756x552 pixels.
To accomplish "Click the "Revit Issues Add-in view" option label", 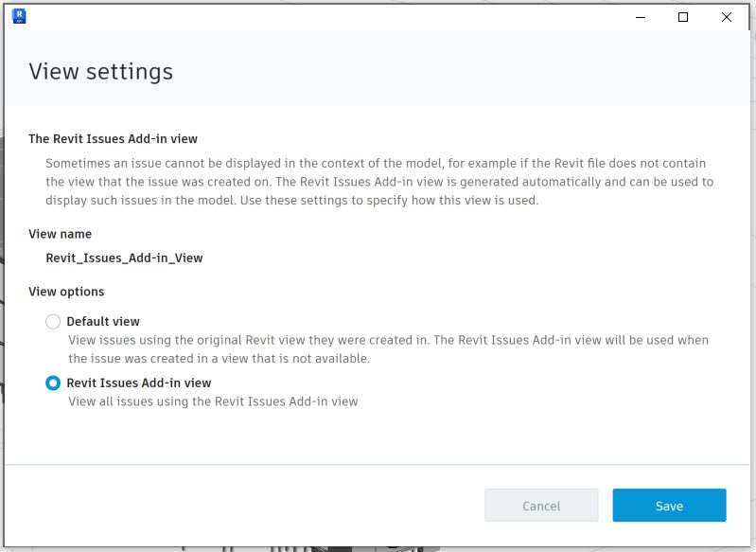I will tap(138, 383).
